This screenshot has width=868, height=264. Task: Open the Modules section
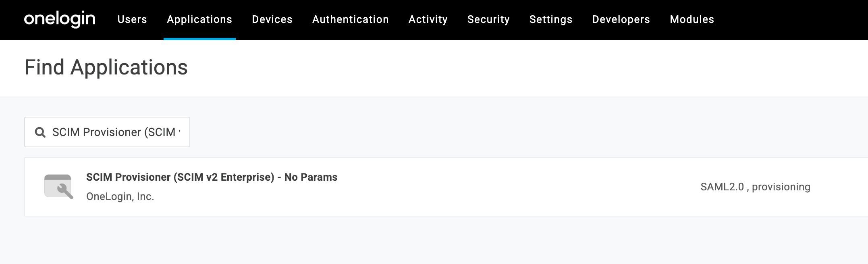click(x=691, y=19)
